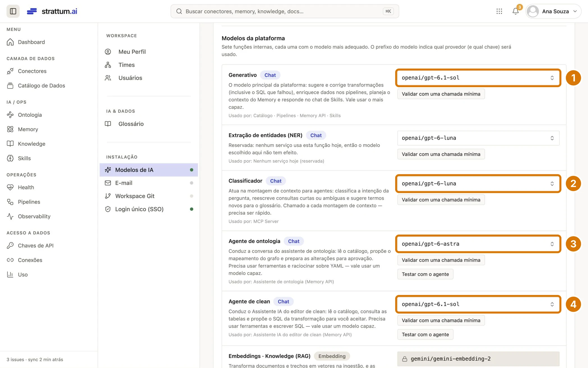Open Chaves de API
This screenshot has height=368, width=588.
click(36, 246)
